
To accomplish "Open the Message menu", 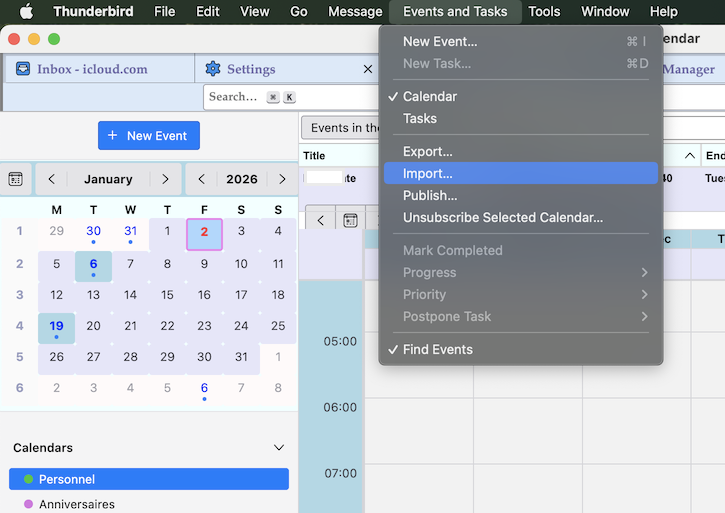I will pyautogui.click(x=355, y=11).
